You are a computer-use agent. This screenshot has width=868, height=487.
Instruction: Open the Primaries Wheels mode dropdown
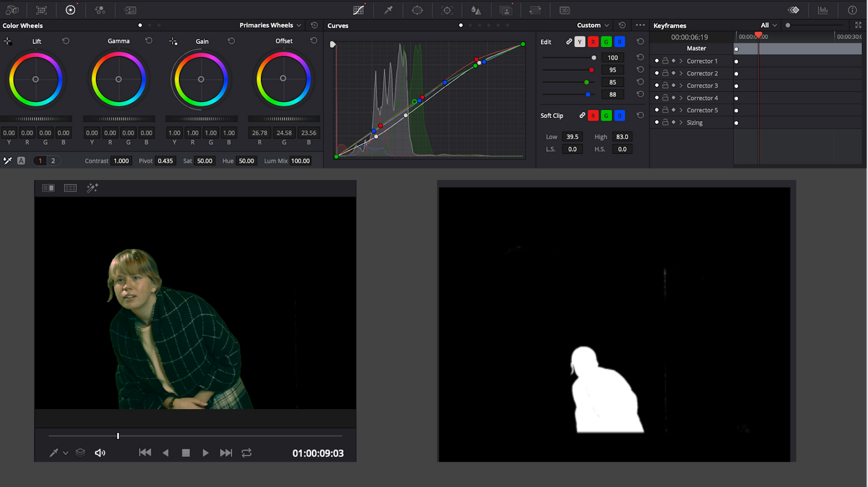270,26
